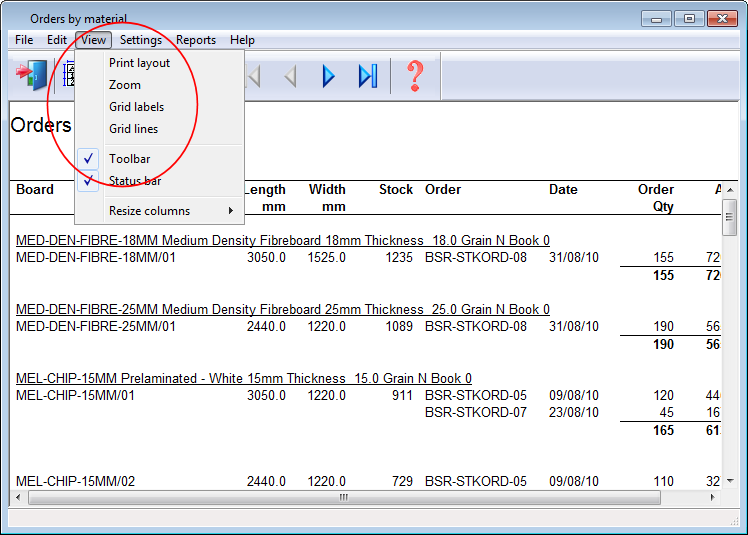
Task: Choose Grid lines from View menu
Action: pos(159,129)
